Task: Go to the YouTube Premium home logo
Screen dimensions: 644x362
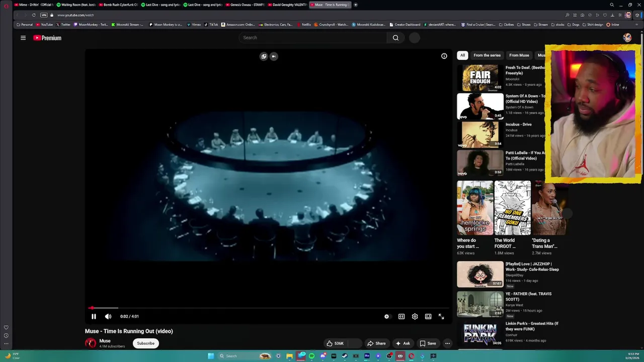Action: pyautogui.click(x=47, y=38)
